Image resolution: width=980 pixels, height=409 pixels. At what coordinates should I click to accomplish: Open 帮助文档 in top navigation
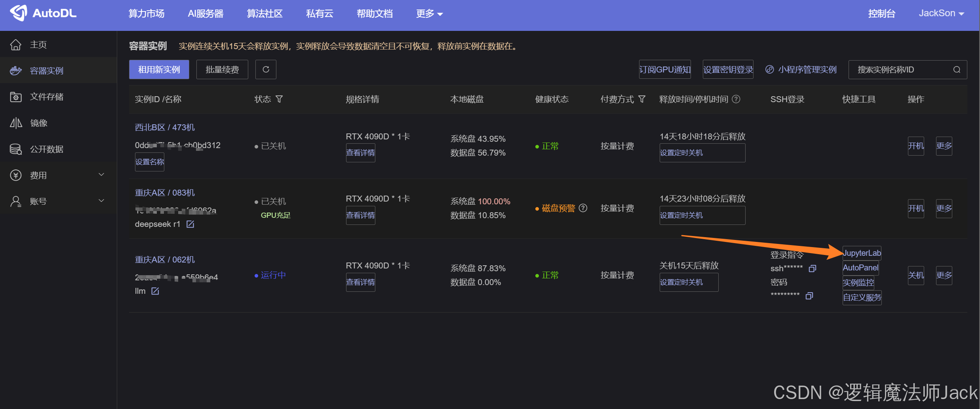375,14
